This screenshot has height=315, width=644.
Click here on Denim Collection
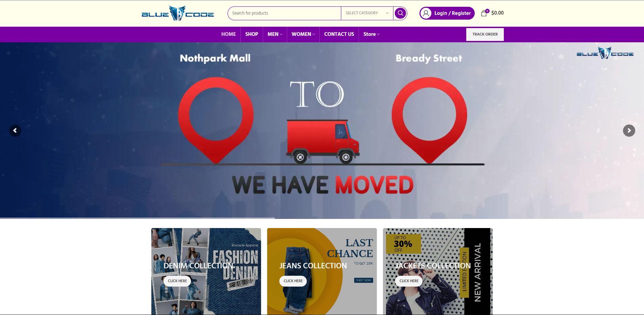pyautogui.click(x=177, y=281)
